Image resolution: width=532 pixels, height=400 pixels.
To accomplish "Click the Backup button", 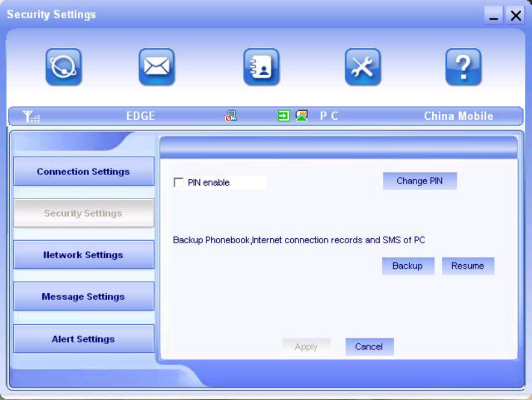I will point(408,266).
